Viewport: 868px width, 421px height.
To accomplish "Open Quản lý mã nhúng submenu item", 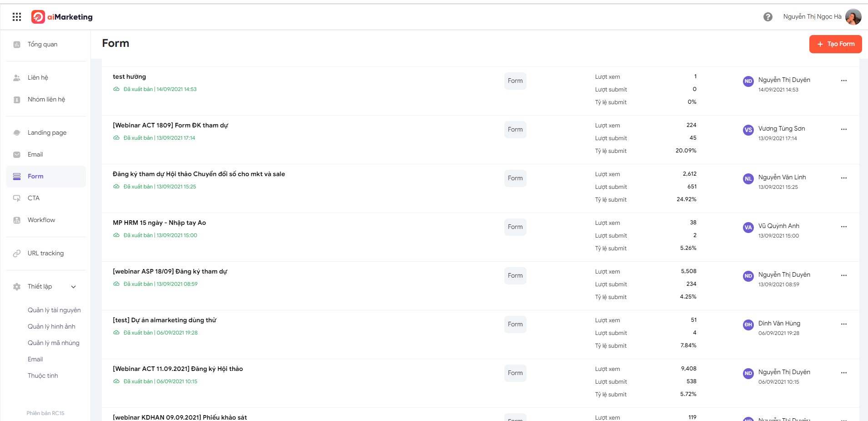I will 54,343.
